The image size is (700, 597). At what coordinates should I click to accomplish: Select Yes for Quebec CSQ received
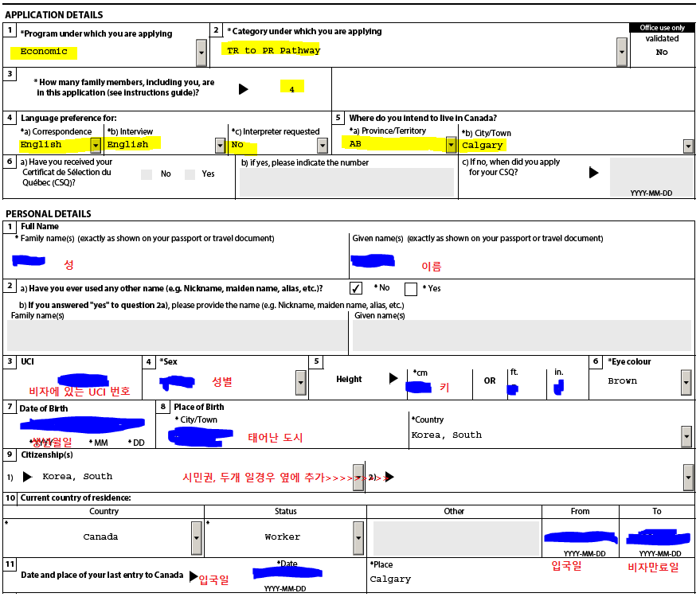point(190,174)
